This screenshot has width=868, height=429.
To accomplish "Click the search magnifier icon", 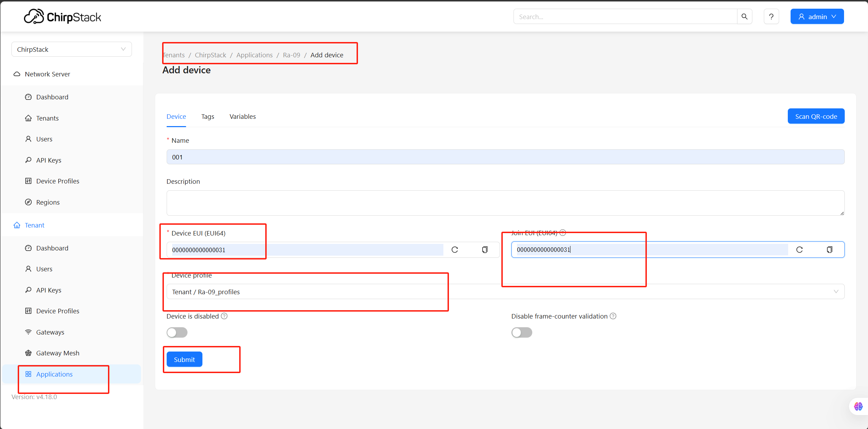I will pyautogui.click(x=744, y=16).
